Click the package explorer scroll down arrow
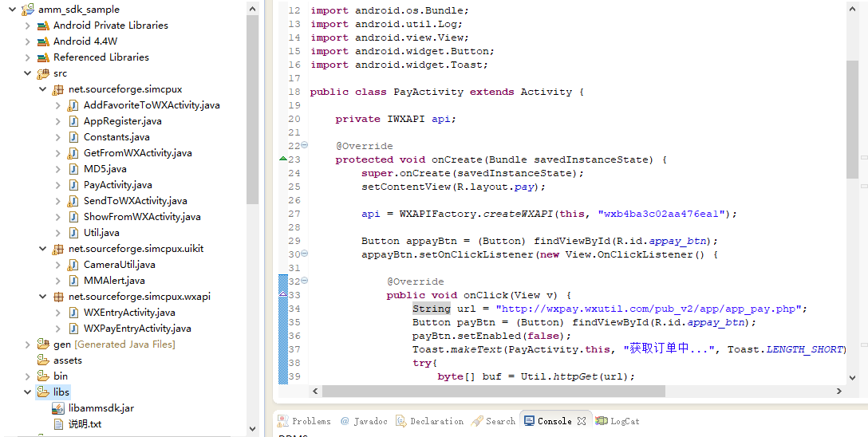Screen dimensions: 868x437 pyautogui.click(x=252, y=429)
